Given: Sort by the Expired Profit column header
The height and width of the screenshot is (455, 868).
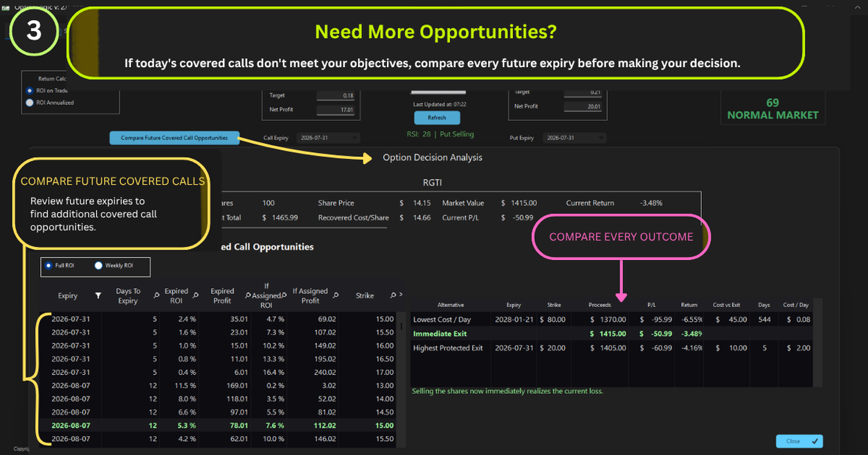Looking at the screenshot, I should pos(222,296).
